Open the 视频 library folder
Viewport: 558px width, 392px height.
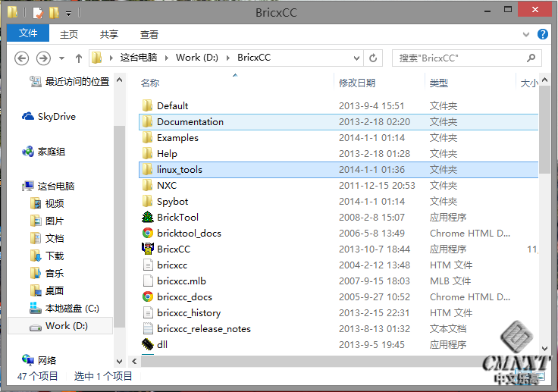coord(47,203)
